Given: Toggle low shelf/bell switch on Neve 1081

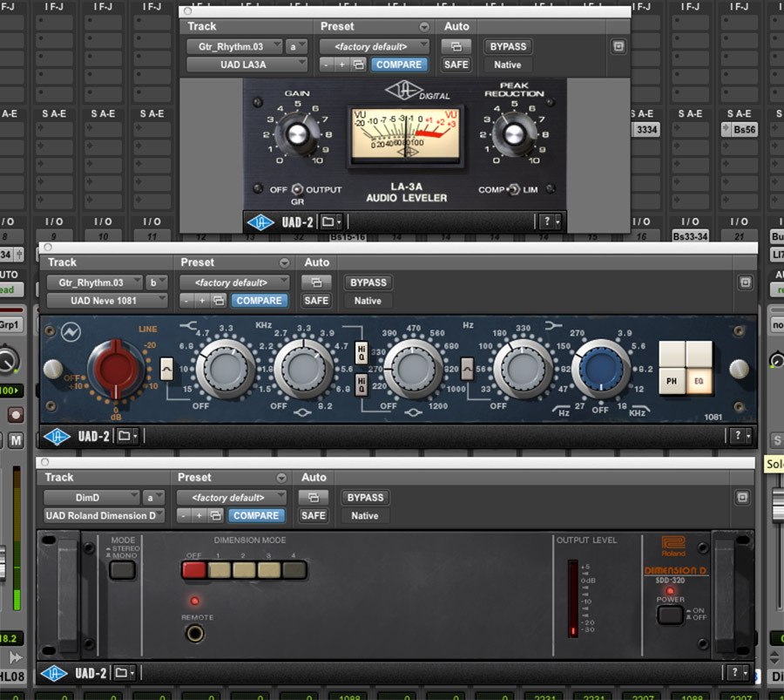Looking at the screenshot, I should 467,370.
